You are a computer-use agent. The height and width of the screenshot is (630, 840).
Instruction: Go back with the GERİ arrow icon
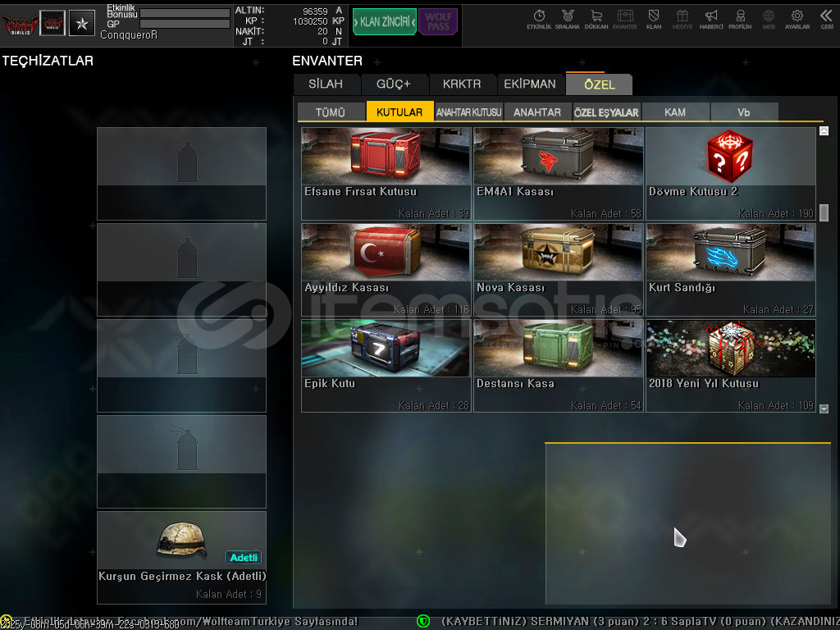827,19
